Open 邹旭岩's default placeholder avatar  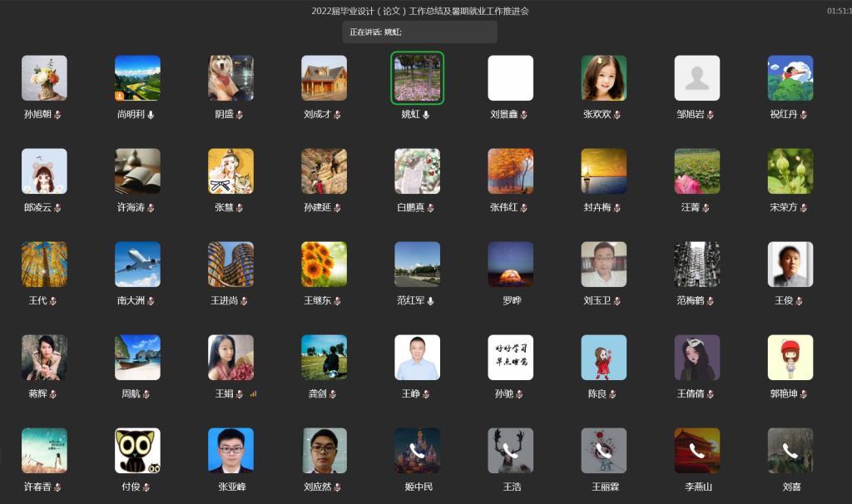[696, 78]
